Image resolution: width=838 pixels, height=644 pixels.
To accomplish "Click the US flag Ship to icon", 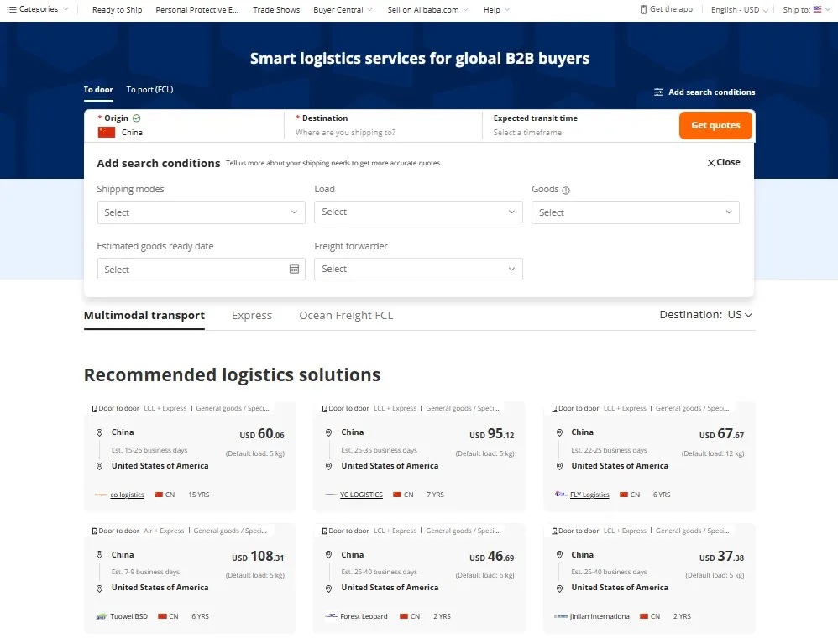I will point(817,9).
